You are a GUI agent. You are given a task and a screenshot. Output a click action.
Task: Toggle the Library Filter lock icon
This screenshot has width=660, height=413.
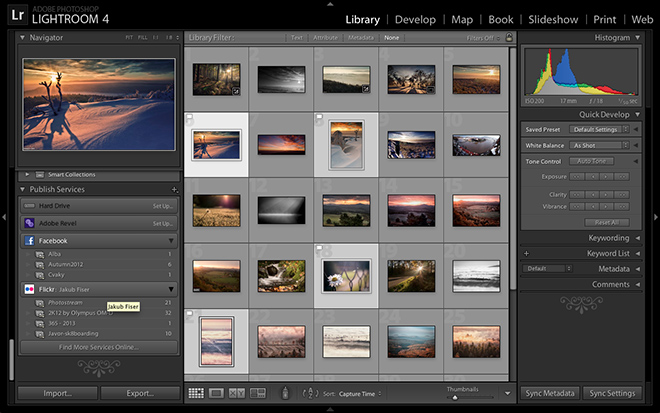click(x=509, y=37)
